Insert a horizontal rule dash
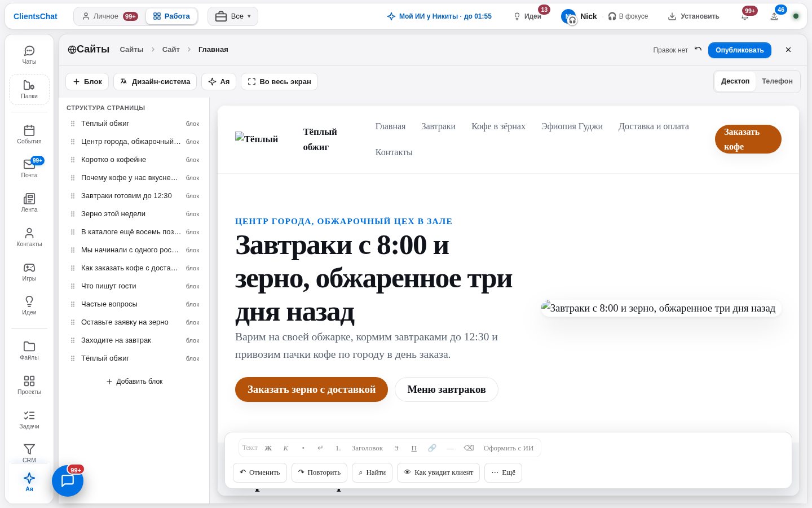This screenshot has width=812, height=508. click(x=450, y=448)
